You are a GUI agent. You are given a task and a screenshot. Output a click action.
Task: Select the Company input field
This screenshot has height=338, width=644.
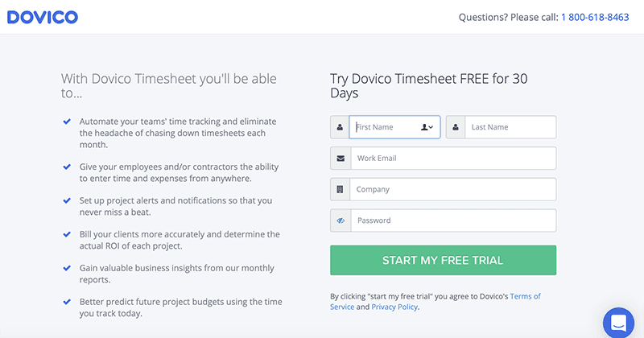[452, 190]
